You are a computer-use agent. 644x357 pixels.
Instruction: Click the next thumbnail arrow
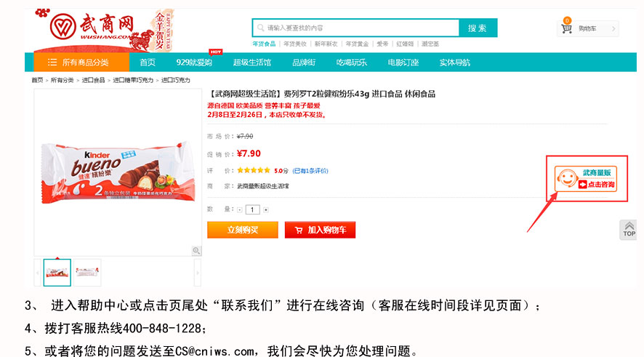coord(198,273)
